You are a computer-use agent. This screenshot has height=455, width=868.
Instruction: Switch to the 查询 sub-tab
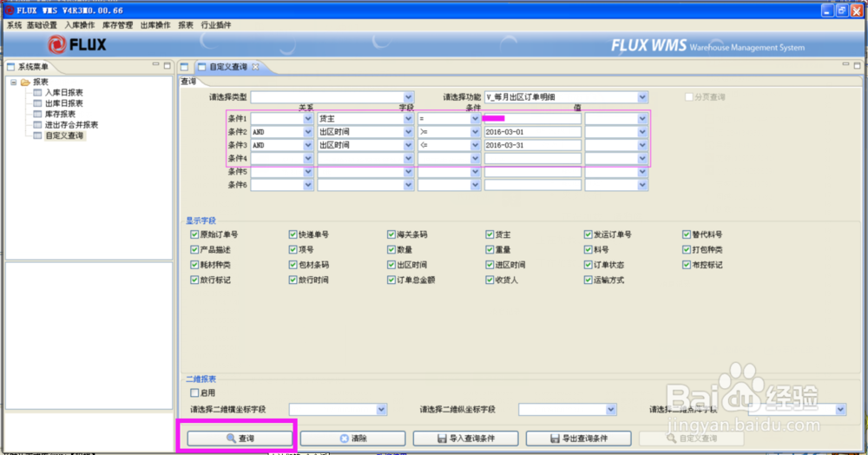[x=188, y=82]
